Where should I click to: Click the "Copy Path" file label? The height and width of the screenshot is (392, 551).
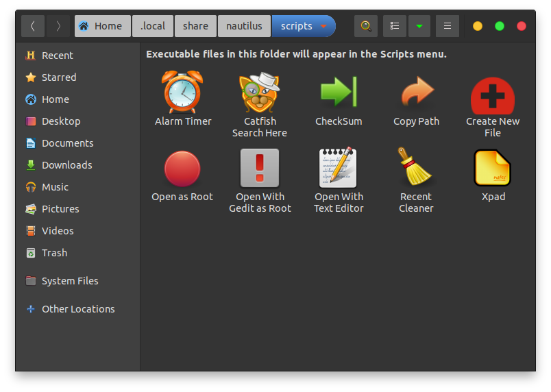pos(417,121)
